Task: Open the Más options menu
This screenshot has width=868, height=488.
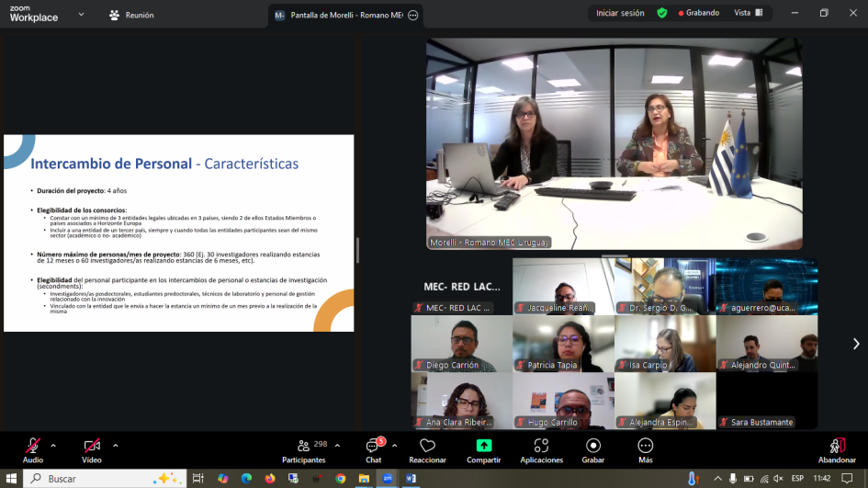Action: pos(646,449)
